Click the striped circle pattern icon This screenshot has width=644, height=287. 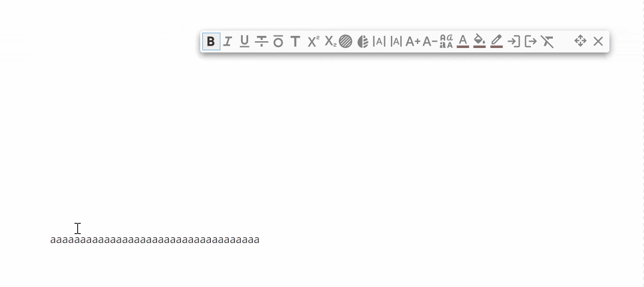coord(346,42)
